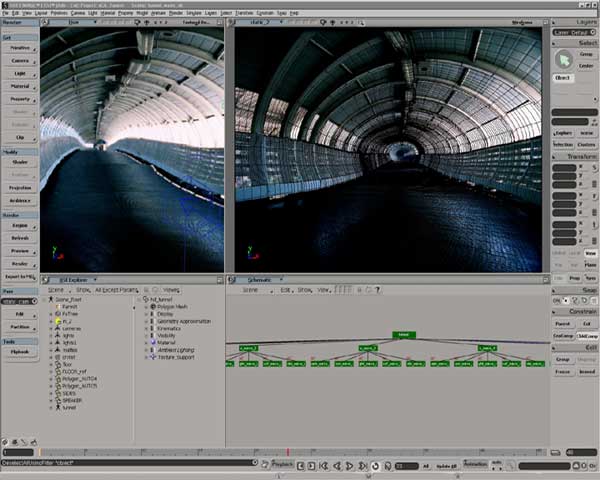
Task: Select the arrow Object selection tool
Action: [x=562, y=59]
